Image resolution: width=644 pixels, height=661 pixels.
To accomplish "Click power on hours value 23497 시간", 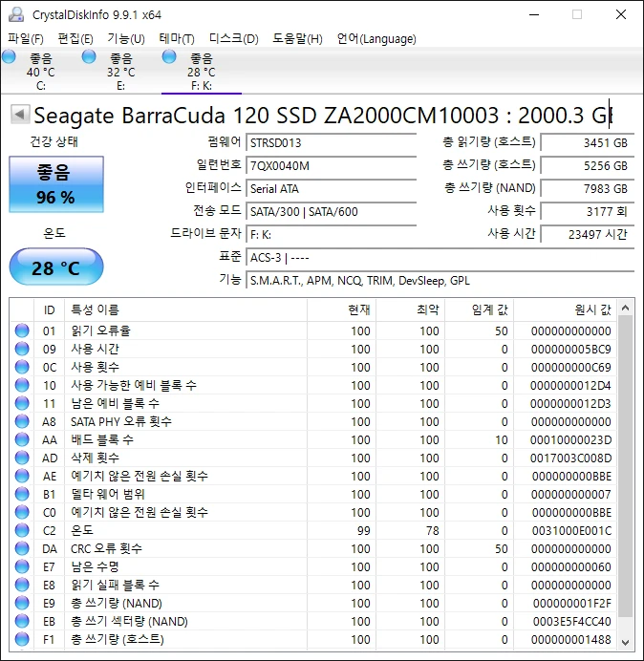I will coord(587,234).
